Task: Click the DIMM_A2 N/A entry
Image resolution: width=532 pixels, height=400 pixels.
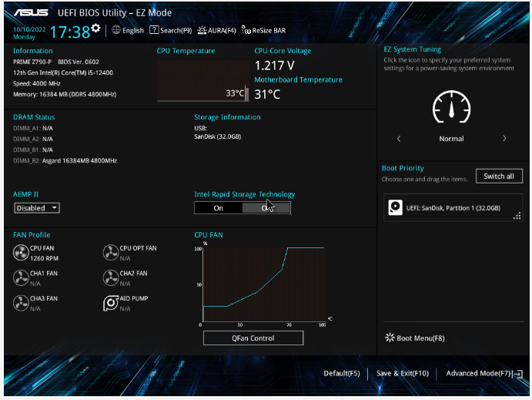Action: [33, 139]
